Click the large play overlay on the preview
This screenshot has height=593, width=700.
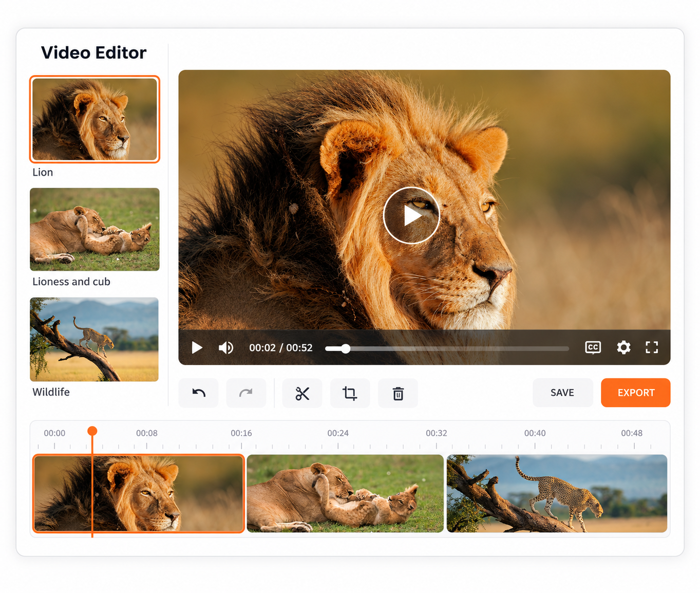point(411,215)
